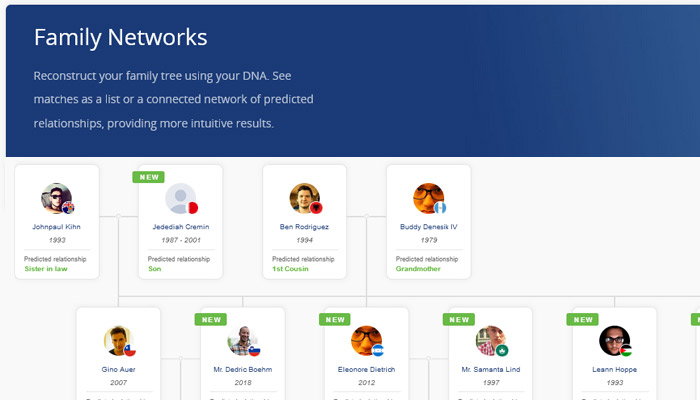Click the year '1979' under Buddy Denesik IV

[x=429, y=240]
